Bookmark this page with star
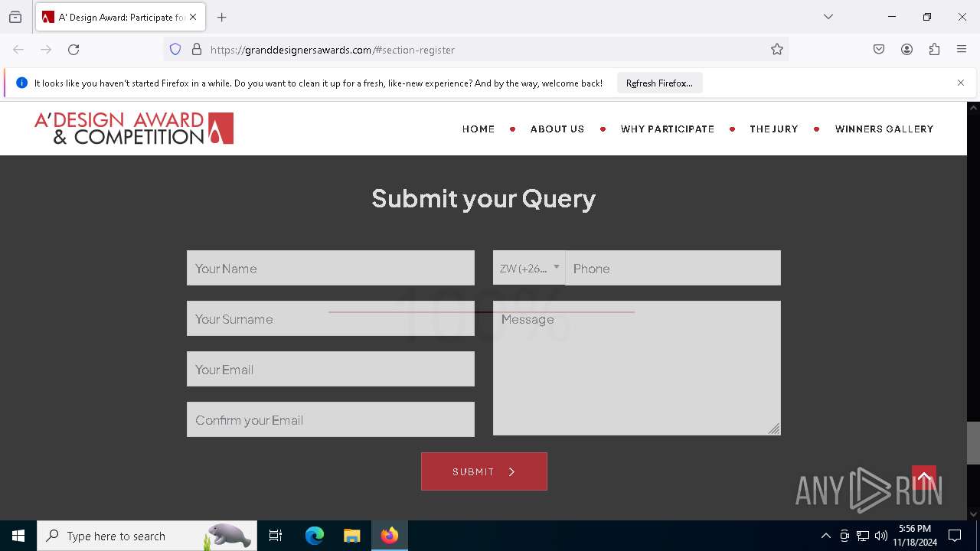The height and width of the screenshot is (551, 980). point(777,50)
